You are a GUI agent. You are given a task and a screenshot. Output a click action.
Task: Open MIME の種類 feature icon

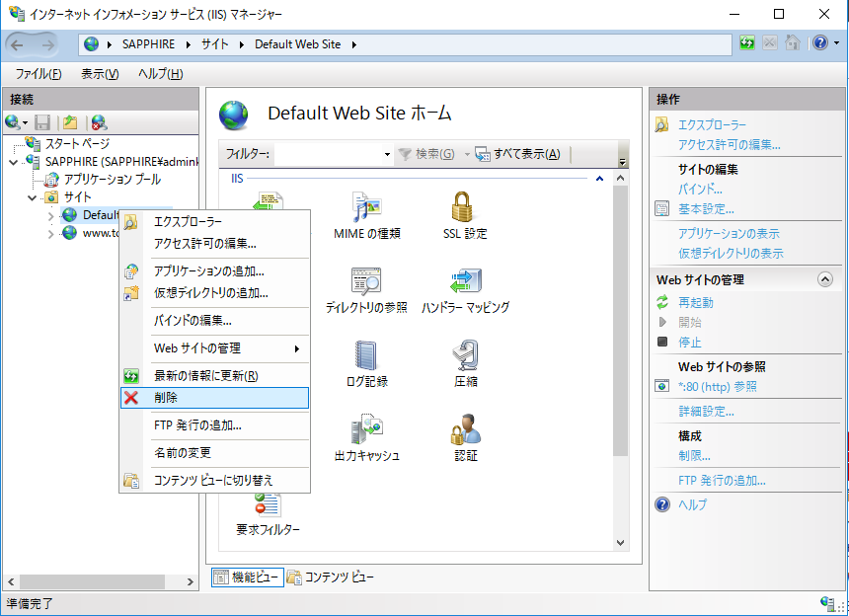click(x=367, y=215)
